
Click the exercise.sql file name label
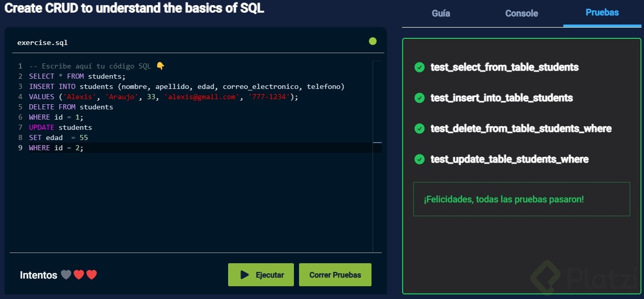click(x=42, y=42)
